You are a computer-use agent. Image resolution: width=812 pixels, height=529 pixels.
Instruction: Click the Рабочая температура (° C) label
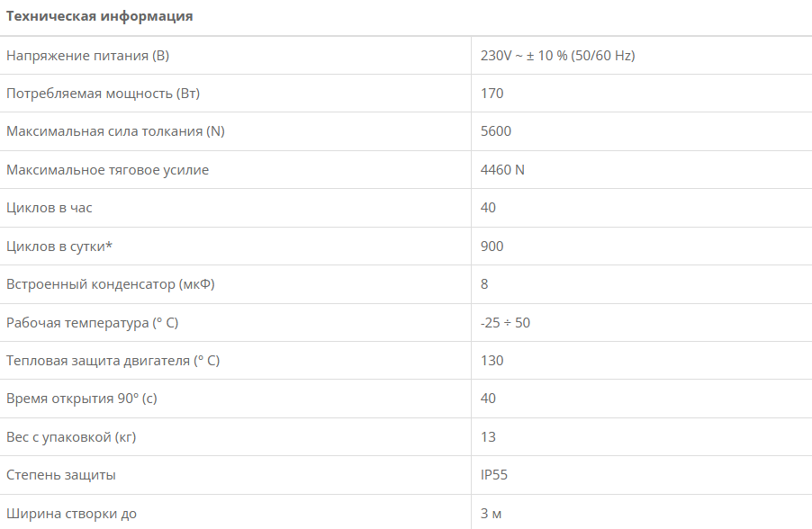coord(98,322)
